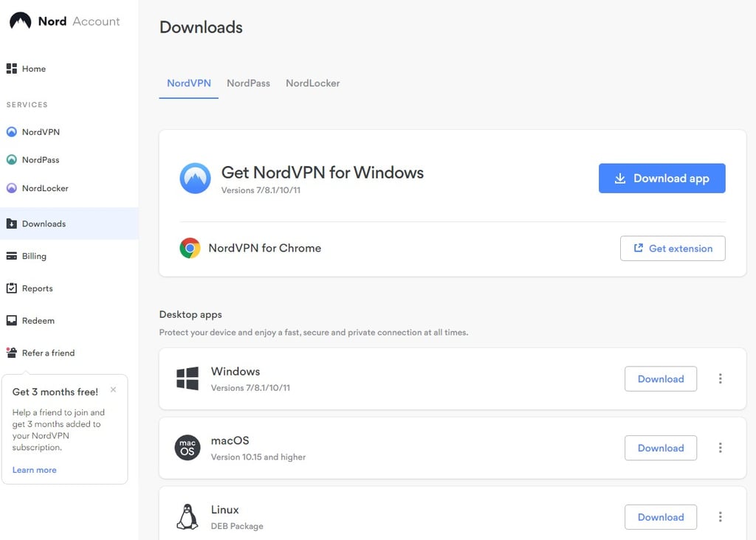Dismiss the Get 3 months free popup
Viewport: 756px width, 540px height.
113,390
